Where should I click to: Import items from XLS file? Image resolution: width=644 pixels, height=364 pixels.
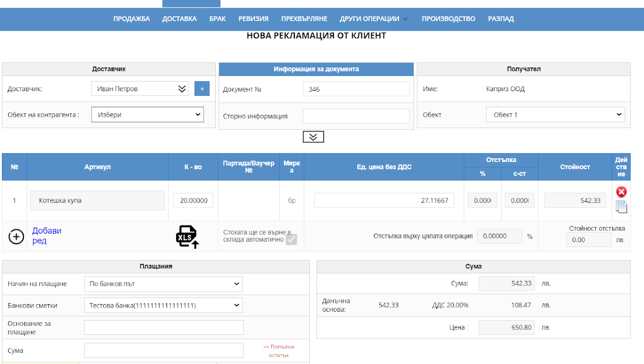click(187, 237)
